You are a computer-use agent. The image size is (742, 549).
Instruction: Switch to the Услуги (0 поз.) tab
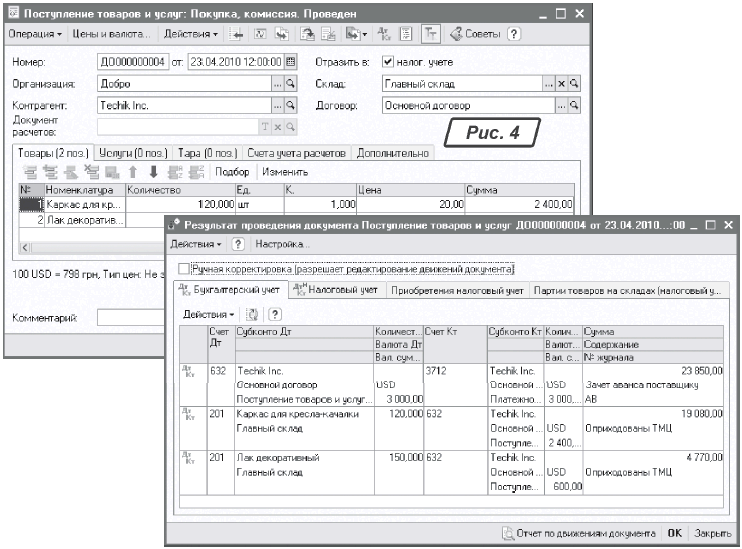click(133, 153)
